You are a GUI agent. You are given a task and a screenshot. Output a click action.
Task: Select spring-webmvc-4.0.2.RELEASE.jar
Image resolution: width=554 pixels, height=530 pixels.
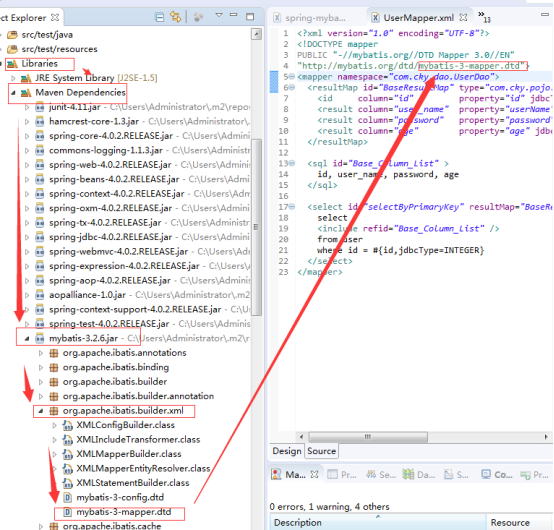(x=118, y=252)
